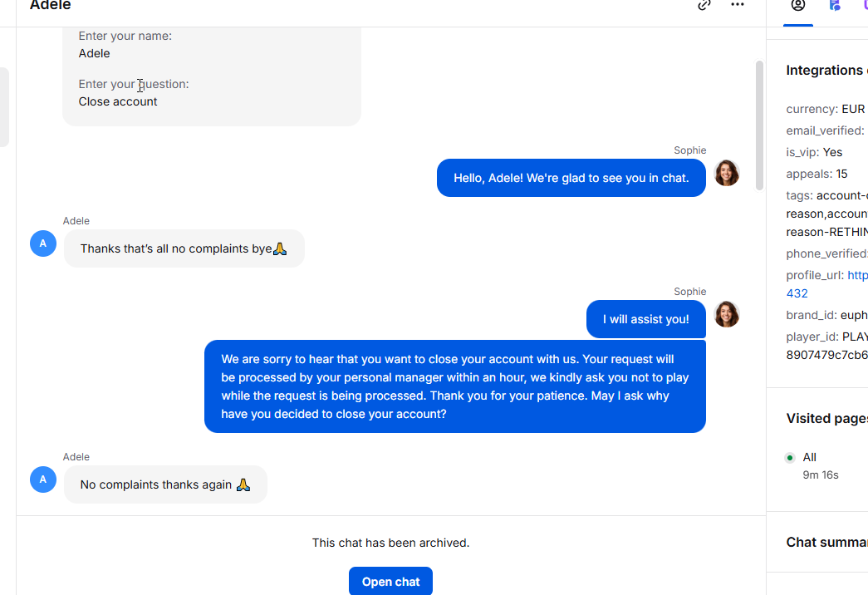868x595 pixels.
Task: Select the green dot beside All visited pages
Action: click(790, 458)
